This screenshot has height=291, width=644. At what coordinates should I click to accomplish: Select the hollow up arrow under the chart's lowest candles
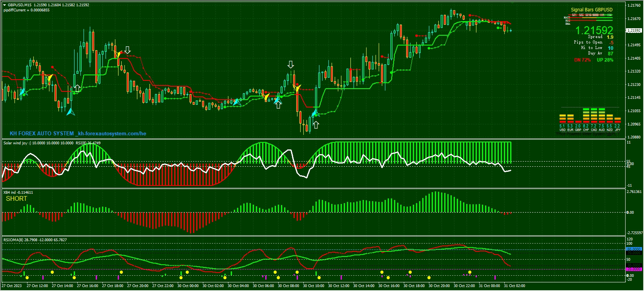(316, 125)
